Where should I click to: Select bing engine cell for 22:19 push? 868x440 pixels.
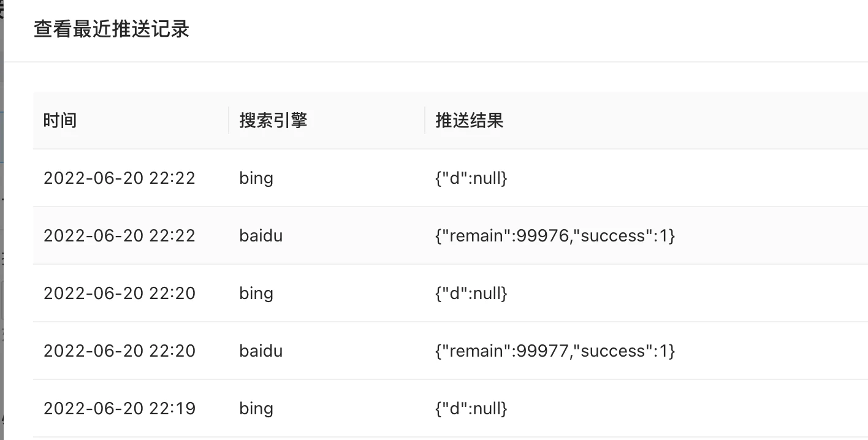[x=256, y=409]
